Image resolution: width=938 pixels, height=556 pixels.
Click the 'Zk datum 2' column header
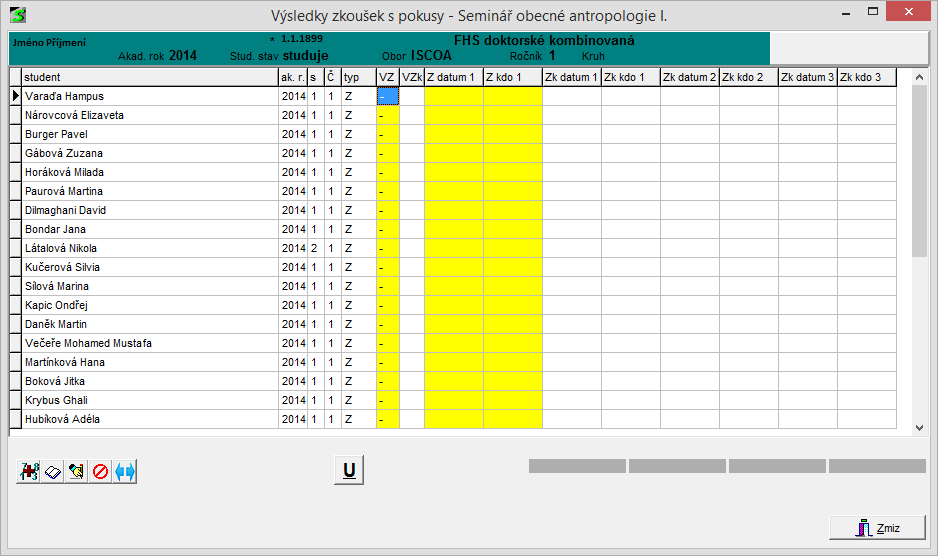tap(690, 77)
